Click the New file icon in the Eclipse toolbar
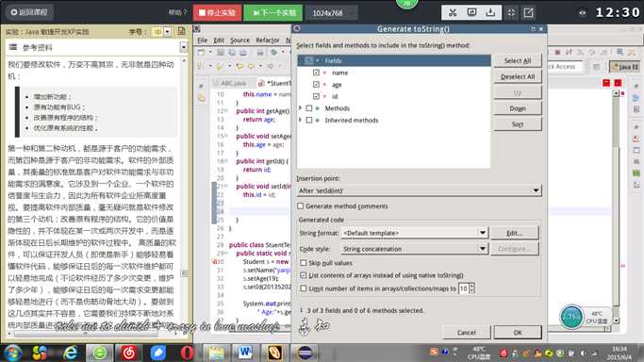644x362 pixels. (201, 53)
